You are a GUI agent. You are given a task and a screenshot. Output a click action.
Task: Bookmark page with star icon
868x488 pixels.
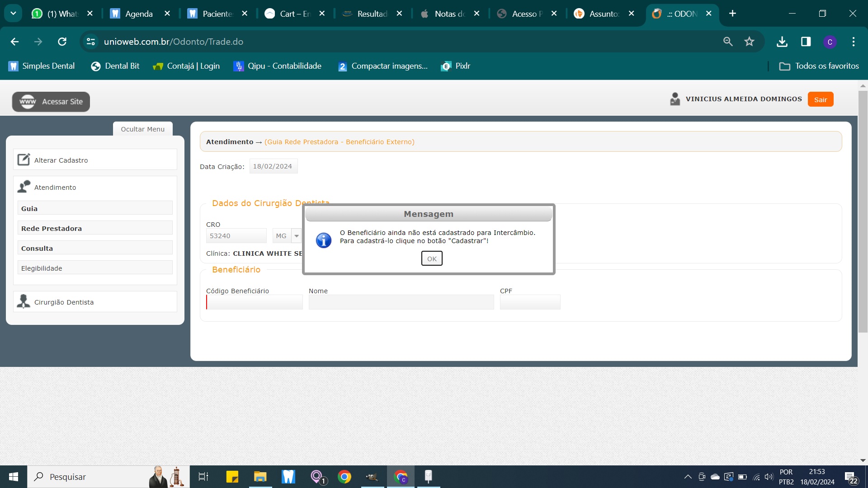tap(749, 42)
